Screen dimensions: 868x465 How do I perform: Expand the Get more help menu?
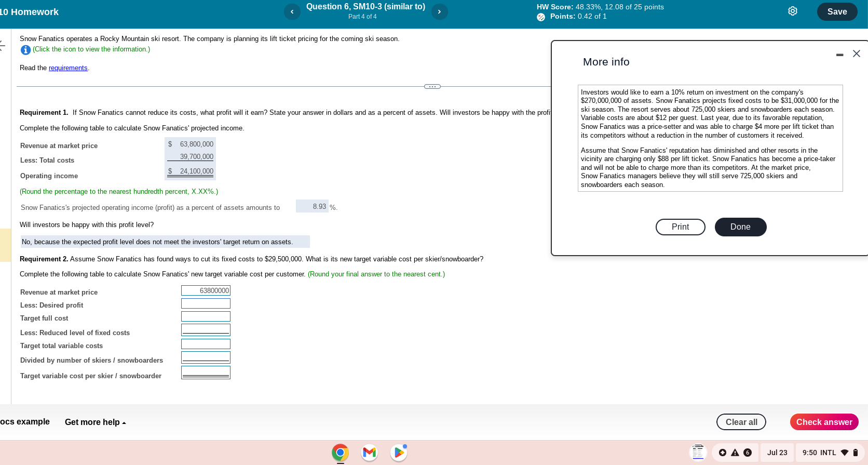pos(96,422)
